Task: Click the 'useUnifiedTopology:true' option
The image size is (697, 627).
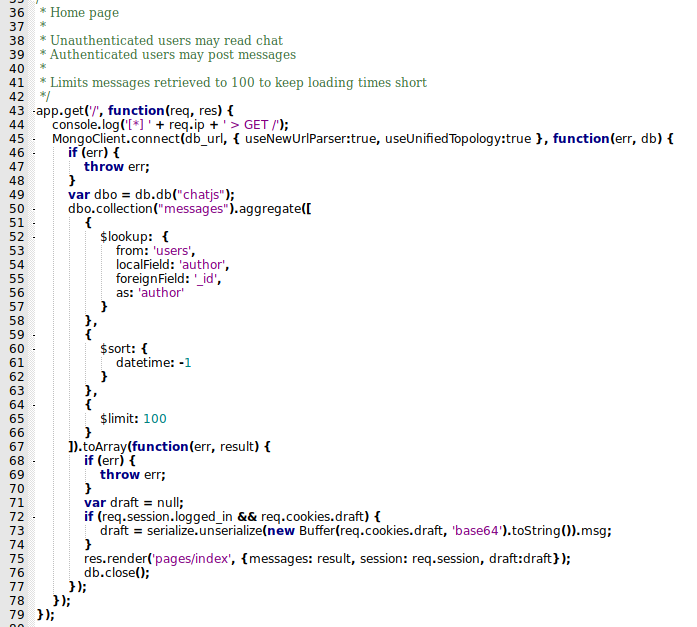Action: click(458, 139)
